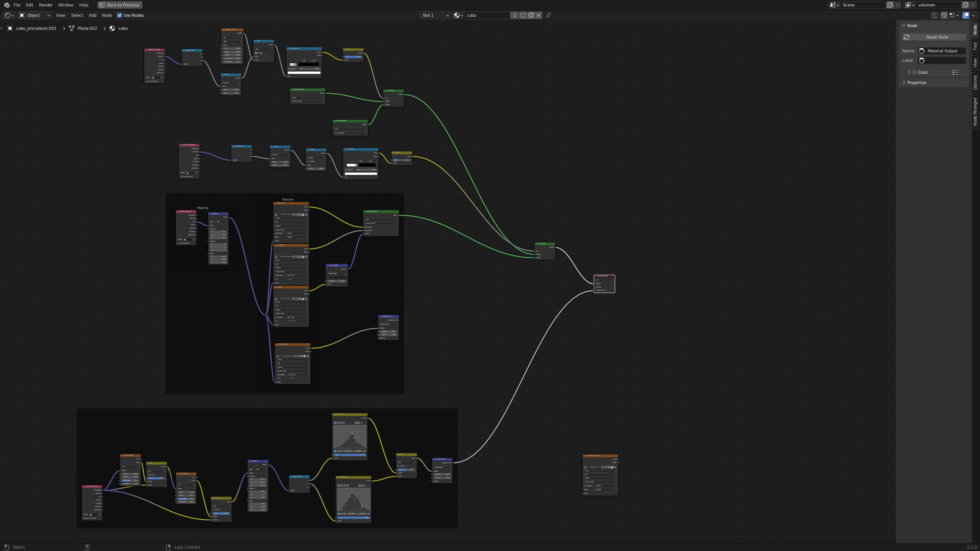This screenshot has height=551, width=980.
Task: Open the snap node element dropdown
Action: [x=954, y=15]
